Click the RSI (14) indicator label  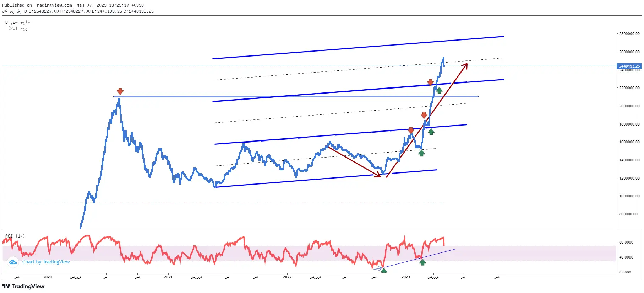coord(15,236)
